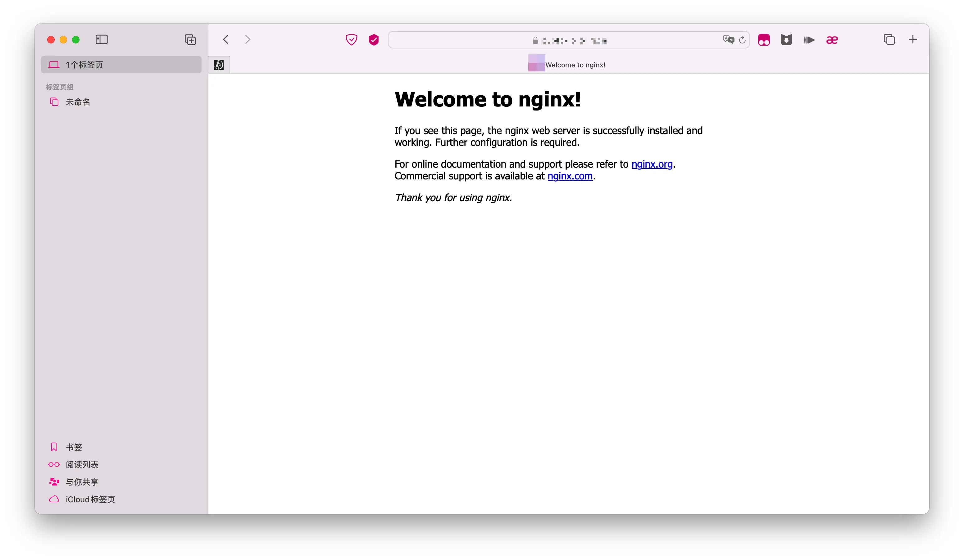Go back to previous page
The image size is (964, 560).
pyautogui.click(x=226, y=39)
